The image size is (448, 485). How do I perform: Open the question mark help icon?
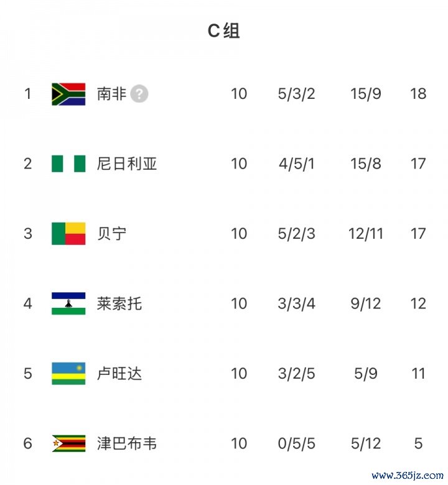[139, 94]
